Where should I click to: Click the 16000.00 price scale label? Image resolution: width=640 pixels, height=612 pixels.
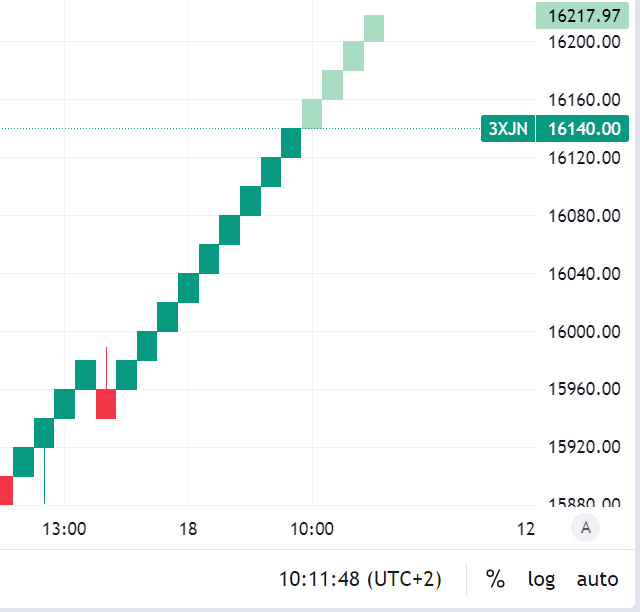[585, 331]
